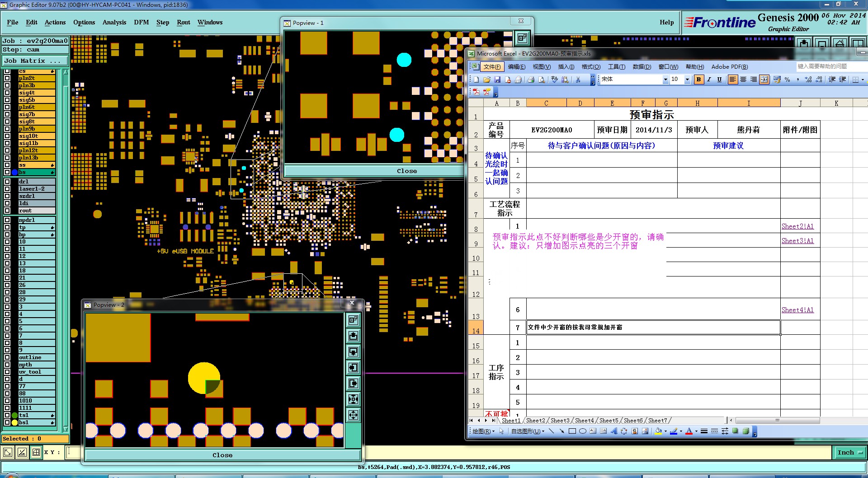Pan down in Popview 2
Viewport: 868px width, 478px height.
[354, 351]
